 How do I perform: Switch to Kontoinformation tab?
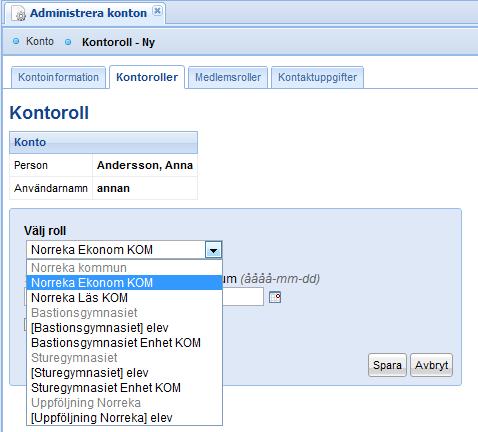click(x=58, y=77)
